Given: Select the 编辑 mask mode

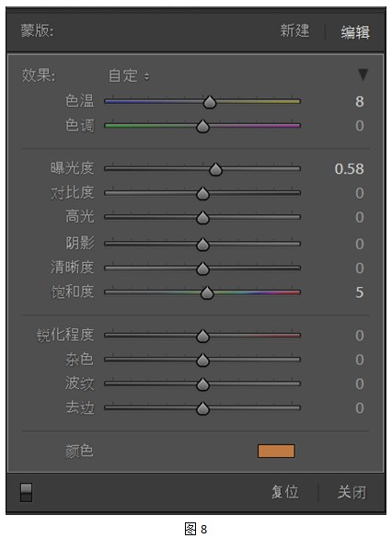Looking at the screenshot, I should point(355,32).
